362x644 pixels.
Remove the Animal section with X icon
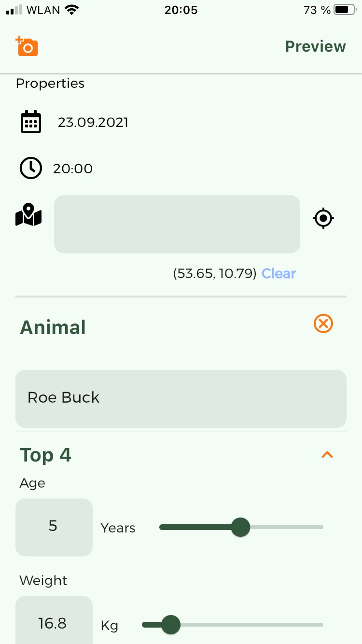tap(323, 323)
